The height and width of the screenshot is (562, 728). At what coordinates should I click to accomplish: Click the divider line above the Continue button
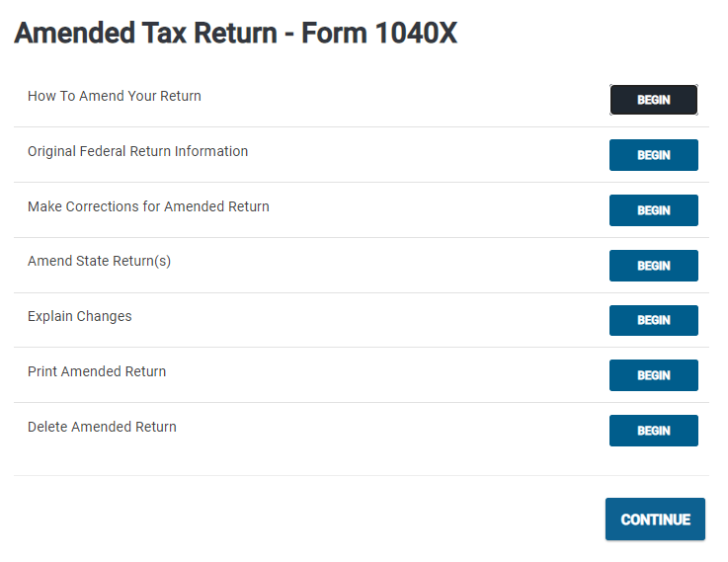click(x=362, y=476)
